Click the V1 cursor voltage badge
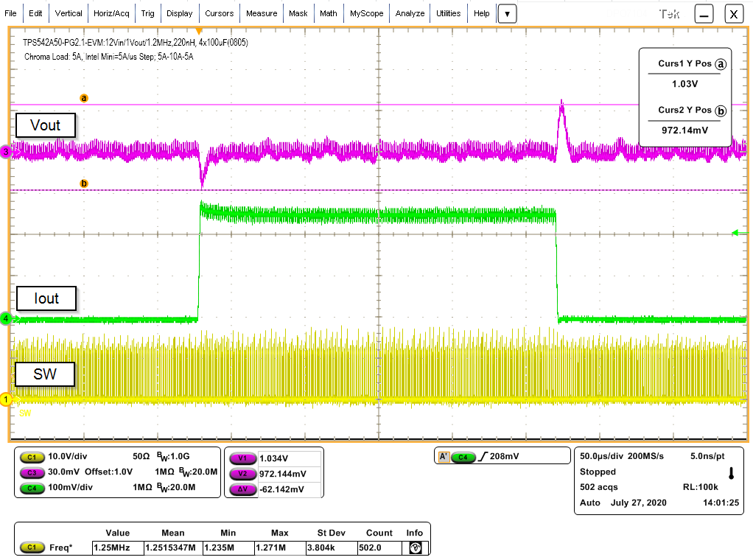 pos(242,458)
